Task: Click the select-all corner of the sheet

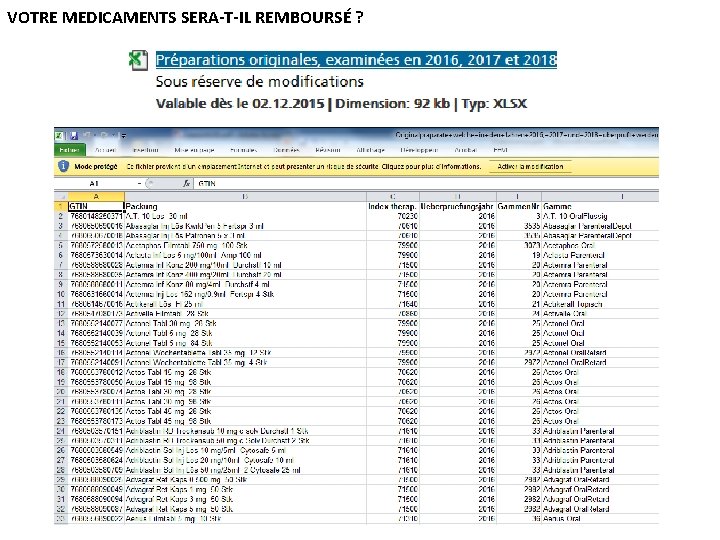Action: coord(61,197)
